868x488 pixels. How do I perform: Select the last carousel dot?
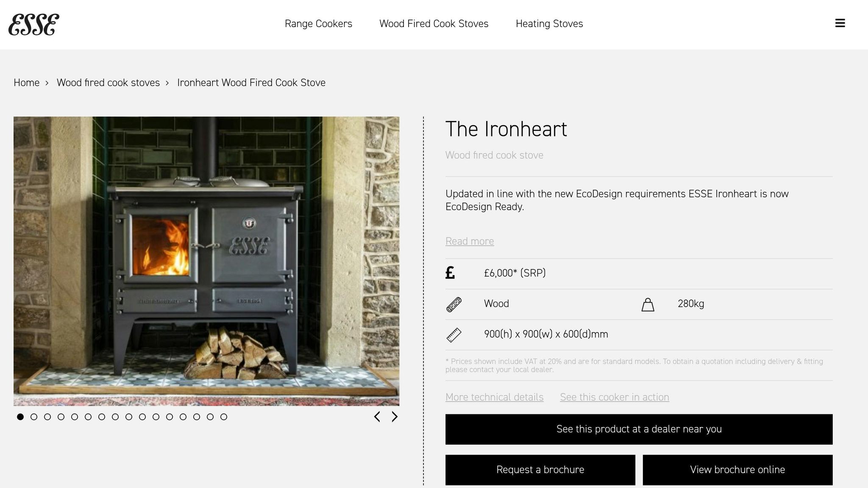[224, 417]
